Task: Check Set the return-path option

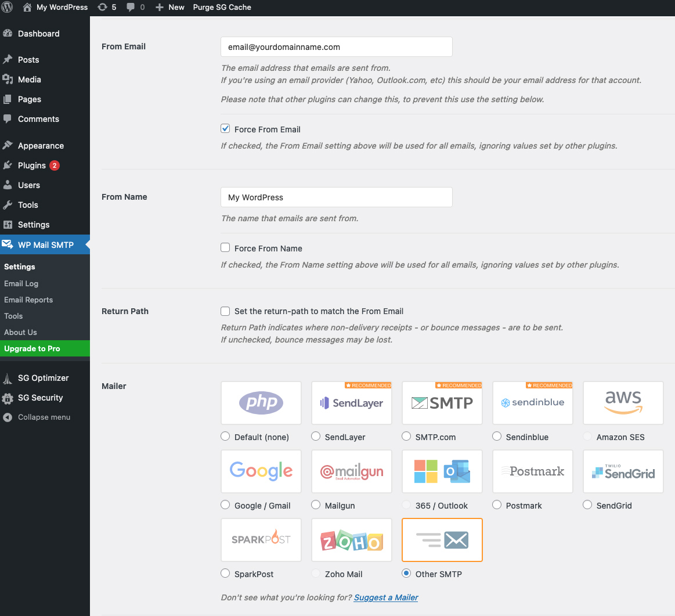Action: pos(225,311)
